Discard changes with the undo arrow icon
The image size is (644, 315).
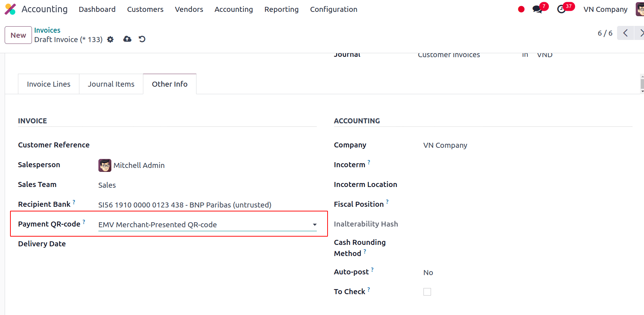tap(142, 39)
